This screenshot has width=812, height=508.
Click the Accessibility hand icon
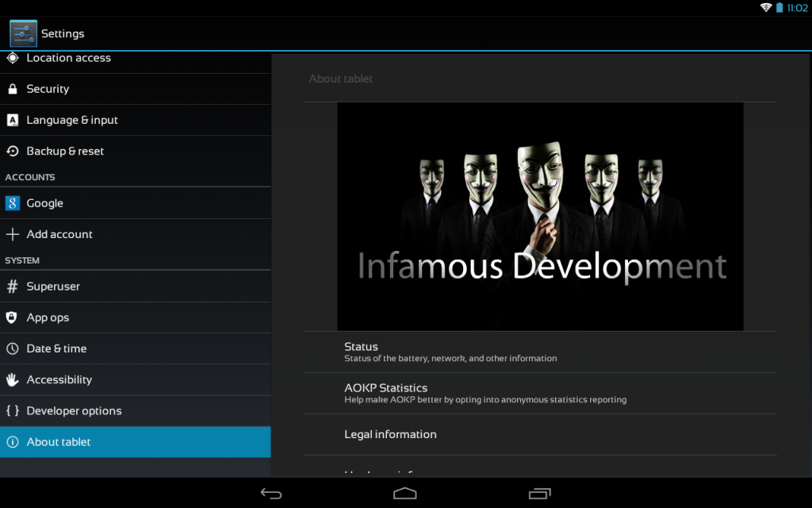(x=13, y=379)
